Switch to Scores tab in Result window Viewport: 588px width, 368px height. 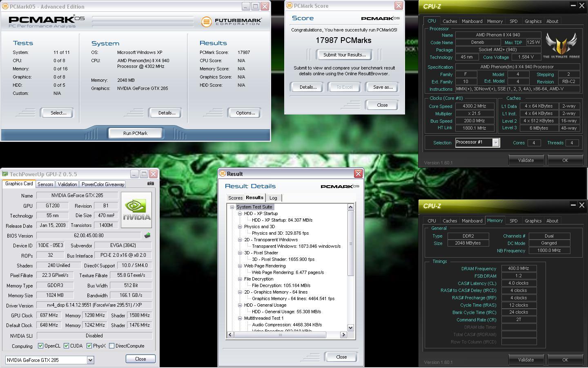(236, 198)
